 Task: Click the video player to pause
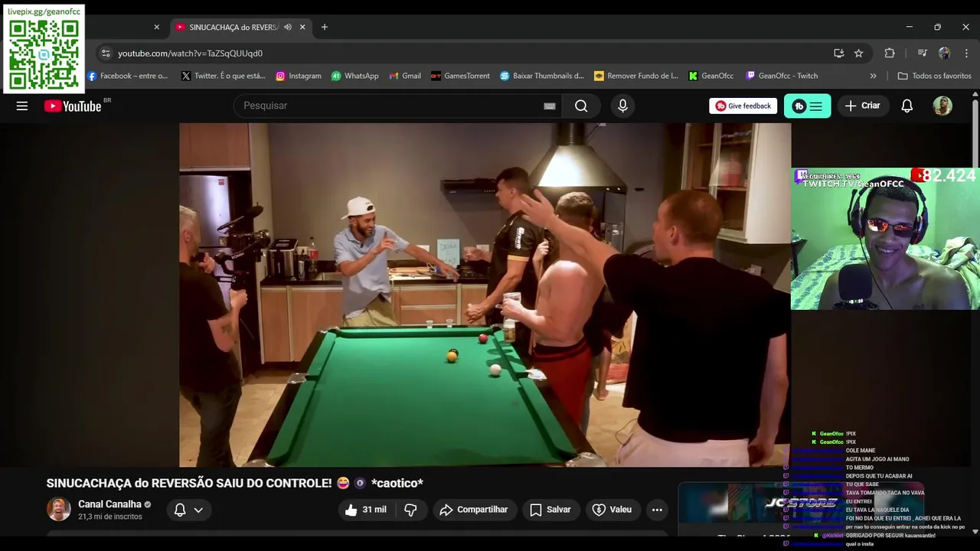tap(485, 295)
